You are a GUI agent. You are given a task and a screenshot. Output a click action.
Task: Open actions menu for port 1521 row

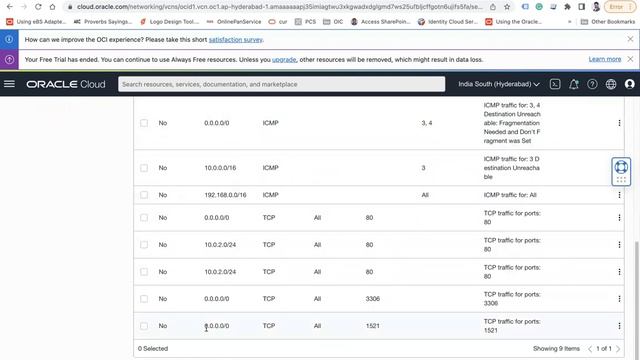619,326
